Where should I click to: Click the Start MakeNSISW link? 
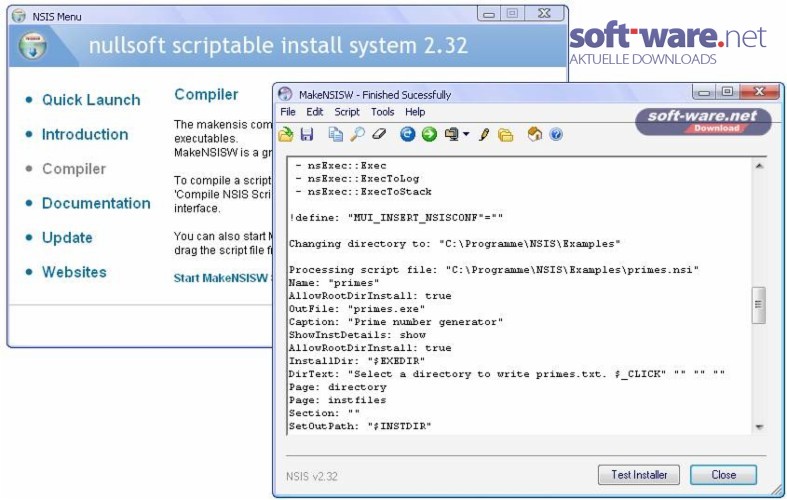pos(222,278)
